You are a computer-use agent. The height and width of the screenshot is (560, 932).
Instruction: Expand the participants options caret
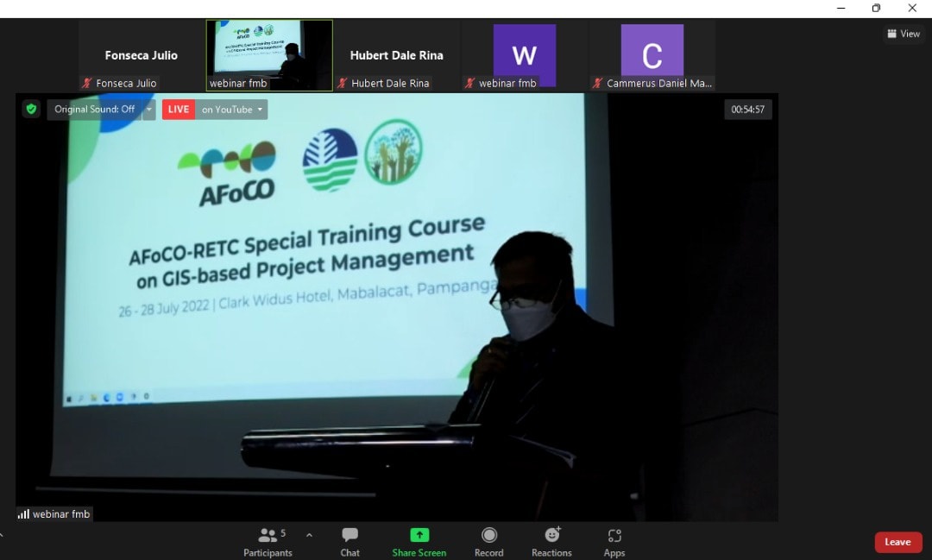pos(309,536)
